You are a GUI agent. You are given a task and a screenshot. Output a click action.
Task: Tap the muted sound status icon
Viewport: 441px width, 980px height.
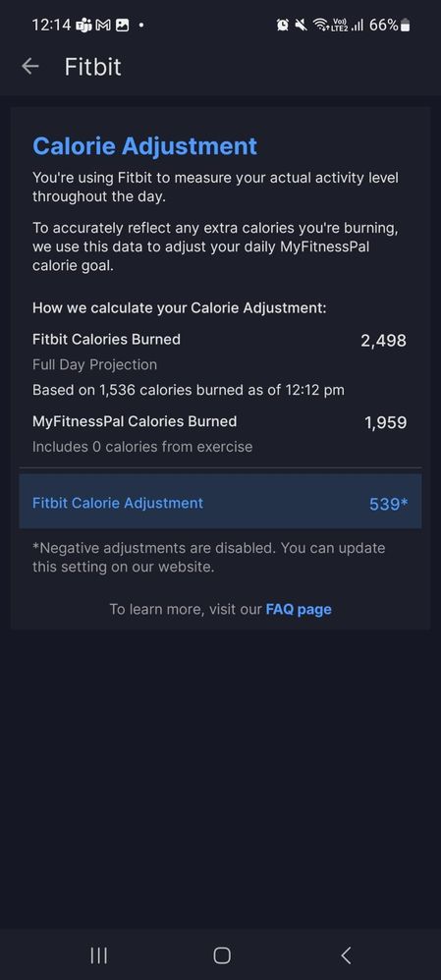pos(302,26)
